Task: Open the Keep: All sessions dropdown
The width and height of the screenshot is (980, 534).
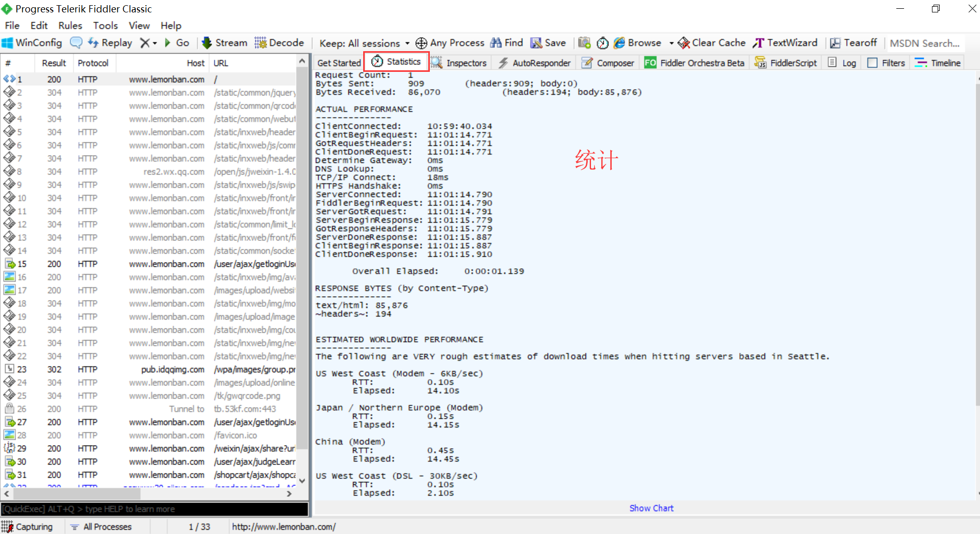Action: pyautogui.click(x=364, y=43)
